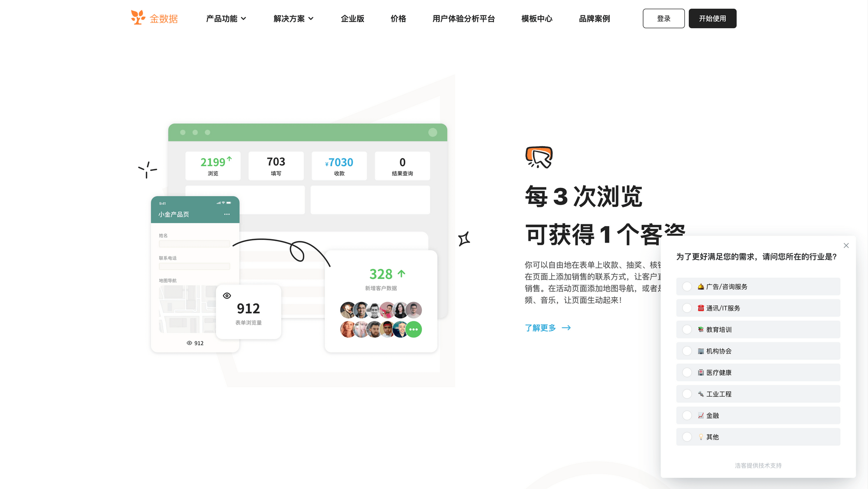Viewport: 868px width, 489px height.
Task: Select the 医疗健康 radio button
Action: [x=687, y=372]
